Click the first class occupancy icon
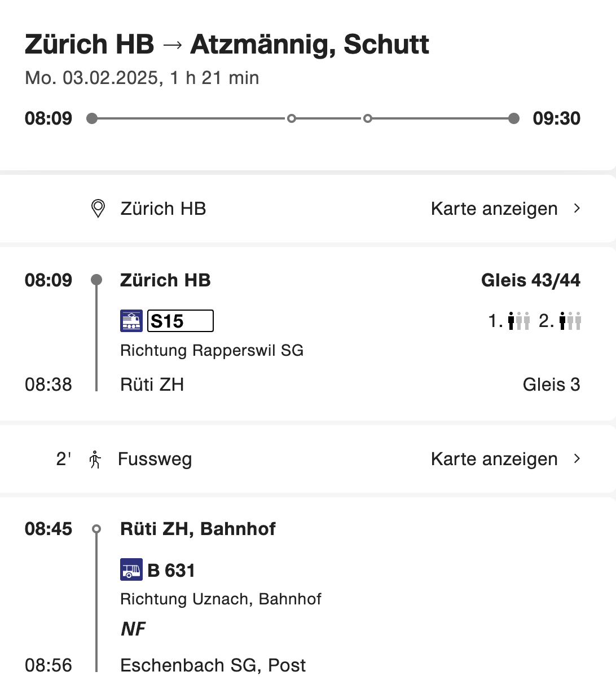 click(518, 321)
